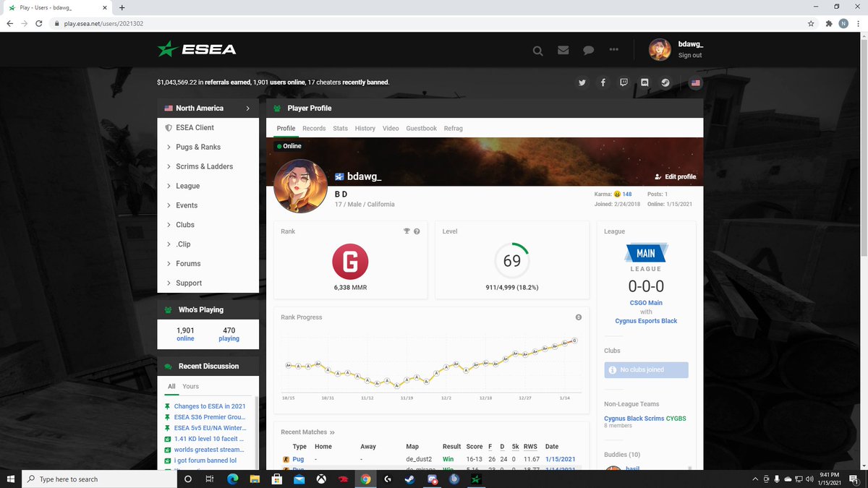Click the trophy icon in Rank panel
868x488 pixels.
click(x=407, y=231)
